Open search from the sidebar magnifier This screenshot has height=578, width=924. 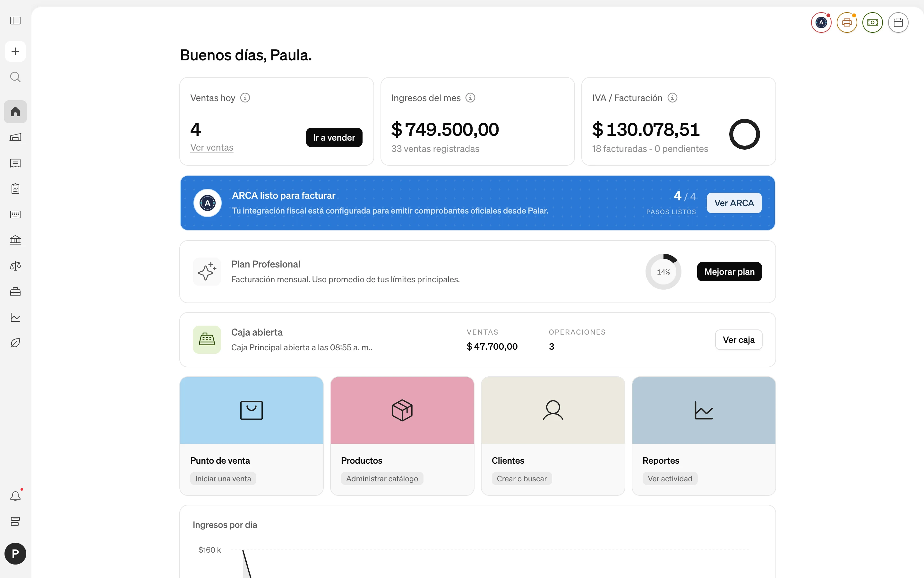pos(15,77)
